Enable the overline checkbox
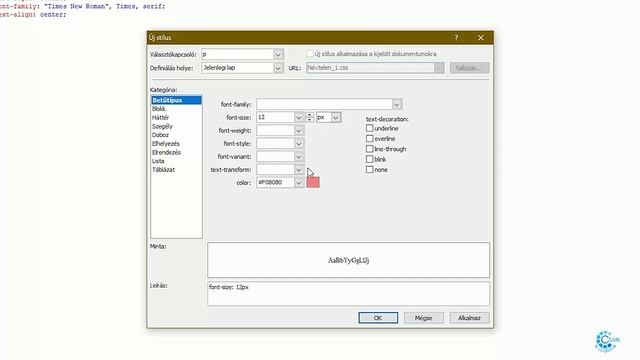The width and height of the screenshot is (640, 360). pos(369,139)
